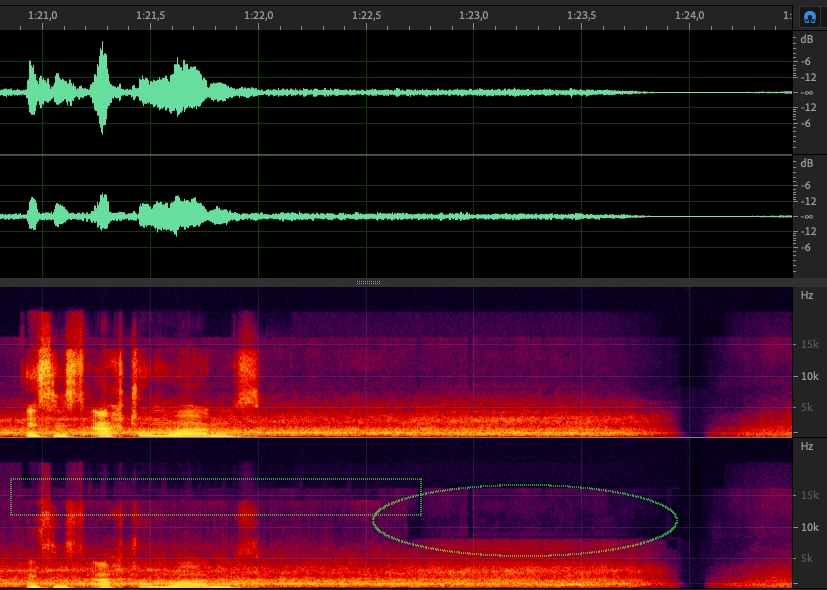Click the dB label of the top channel scale
The image size is (827, 590).
tap(807, 39)
